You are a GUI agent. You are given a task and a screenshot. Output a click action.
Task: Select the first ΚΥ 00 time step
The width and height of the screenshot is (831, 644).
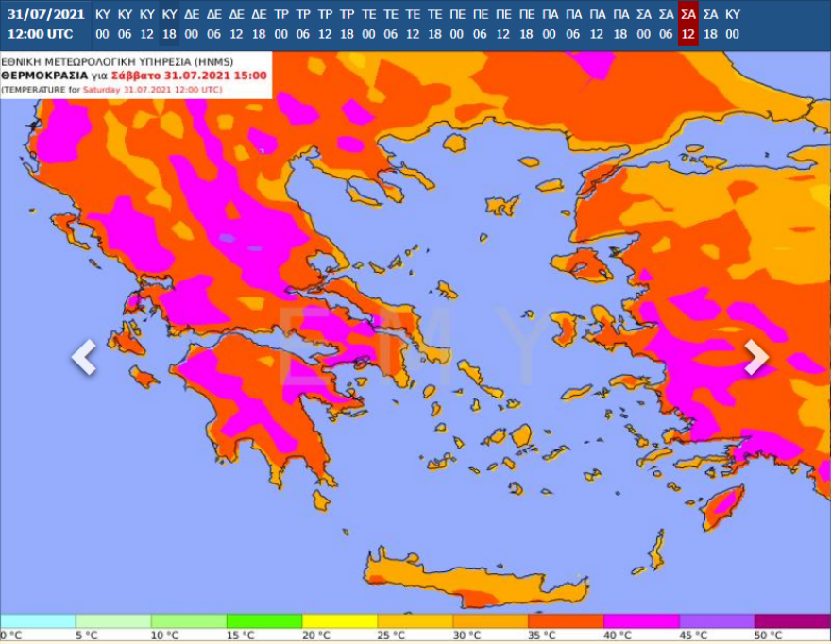(103, 25)
